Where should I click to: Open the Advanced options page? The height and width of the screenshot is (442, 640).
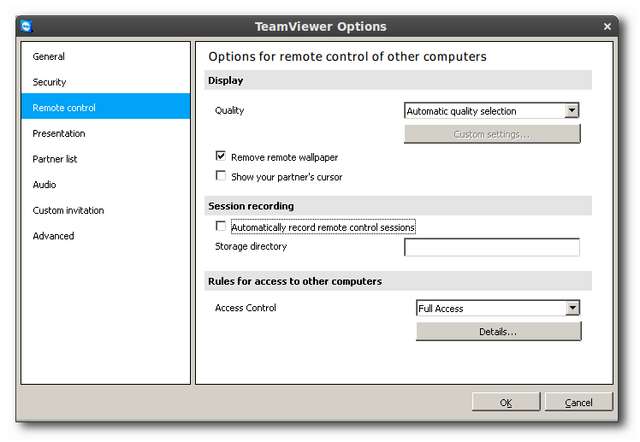click(x=53, y=236)
